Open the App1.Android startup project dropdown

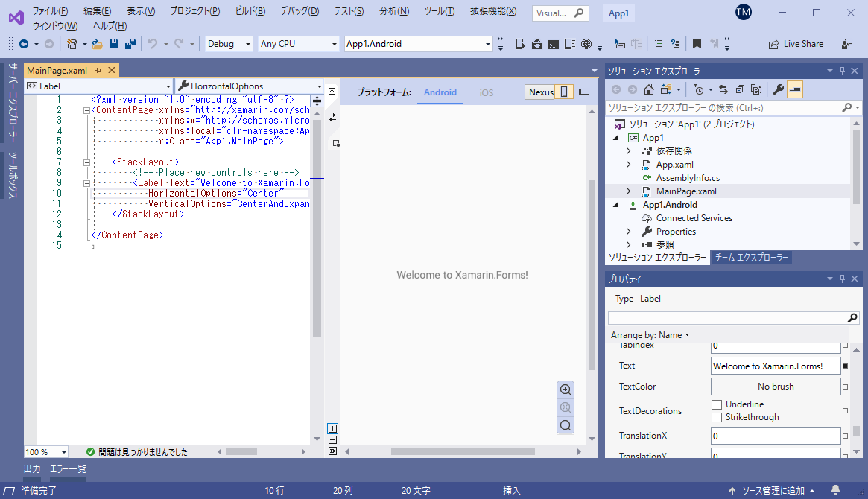(418, 44)
